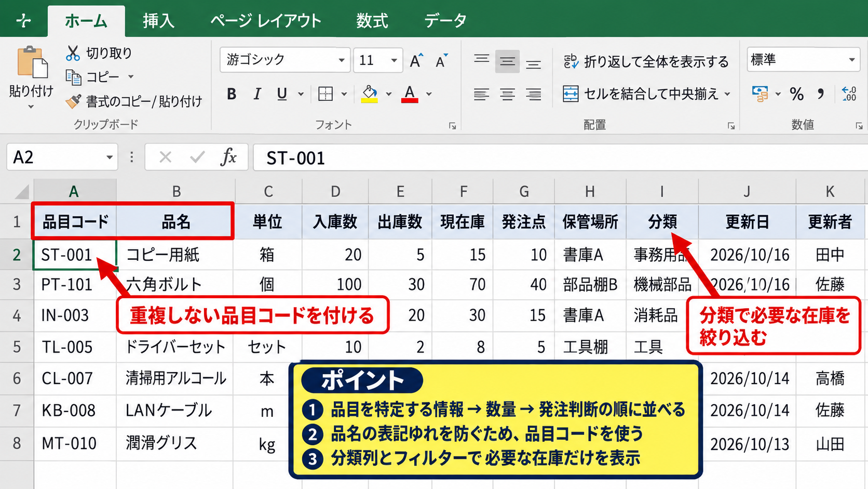The image size is (868, 489).
Task: Open the 游ゴシック font name dropdown
Action: [x=341, y=60]
